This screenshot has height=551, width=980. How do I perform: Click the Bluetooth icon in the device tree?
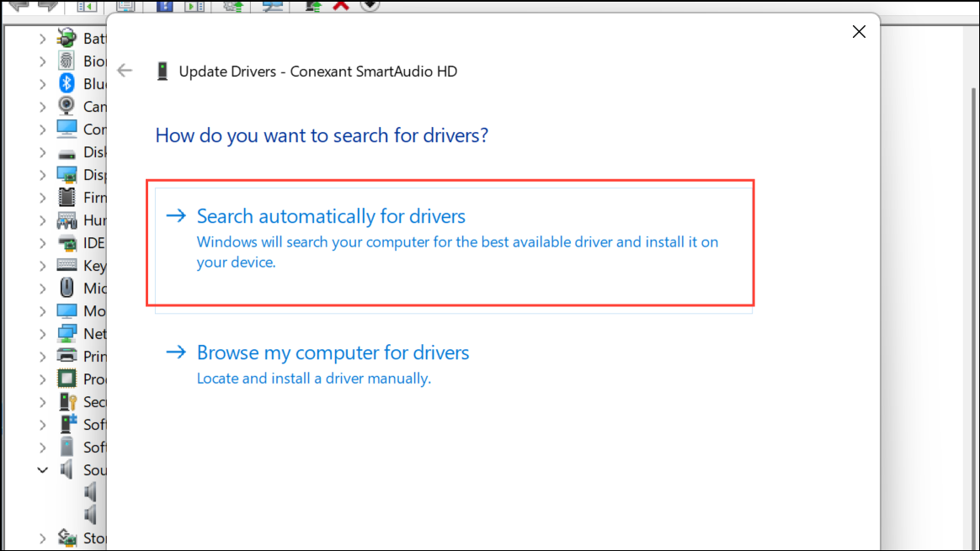point(67,83)
